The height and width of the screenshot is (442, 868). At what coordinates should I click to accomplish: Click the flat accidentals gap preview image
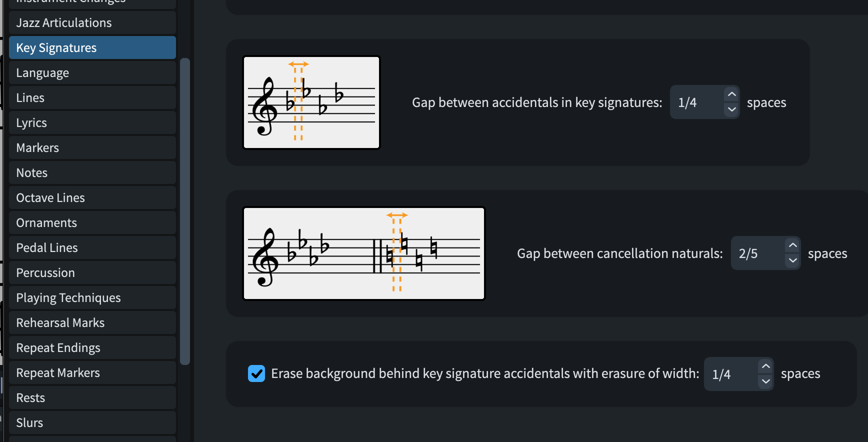click(x=311, y=102)
